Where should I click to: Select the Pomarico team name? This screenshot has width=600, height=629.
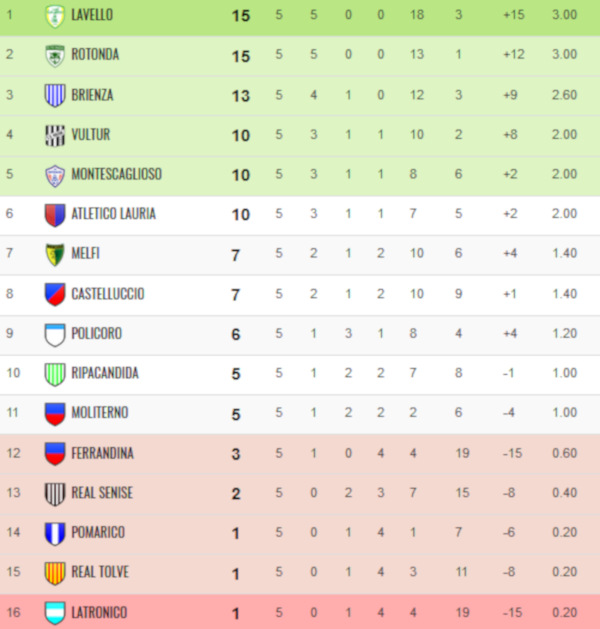98,532
